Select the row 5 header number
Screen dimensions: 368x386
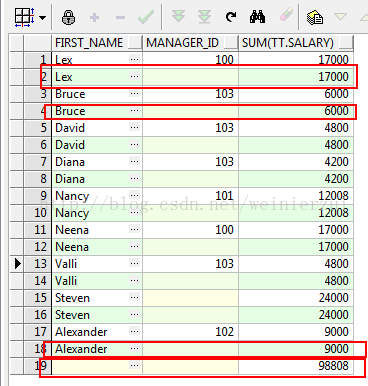38,128
